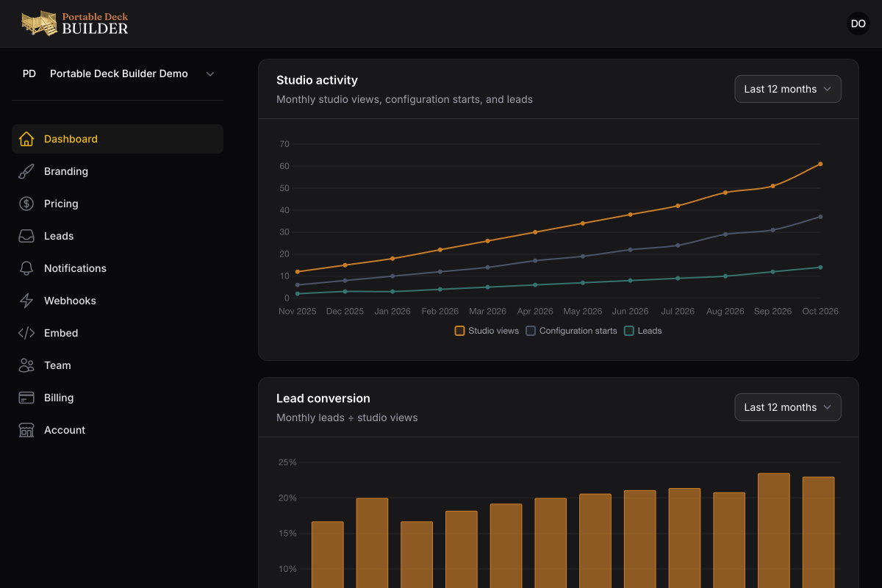This screenshot has height=588, width=882.
Task: Open the Team page
Action: coord(118,365)
